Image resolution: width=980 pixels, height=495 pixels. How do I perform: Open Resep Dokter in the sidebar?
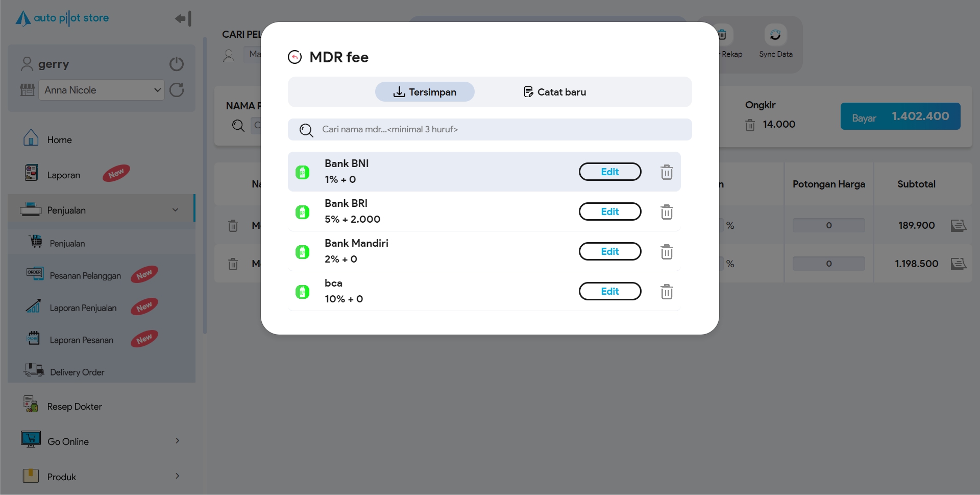[x=75, y=407]
